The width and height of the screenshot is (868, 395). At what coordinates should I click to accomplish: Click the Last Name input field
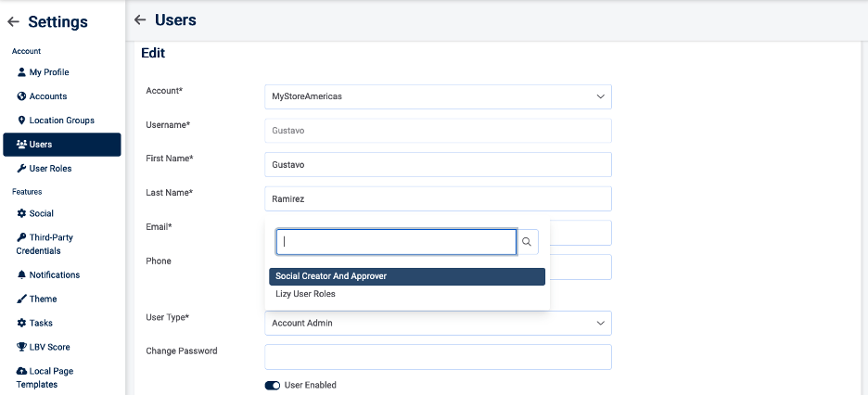tap(438, 198)
